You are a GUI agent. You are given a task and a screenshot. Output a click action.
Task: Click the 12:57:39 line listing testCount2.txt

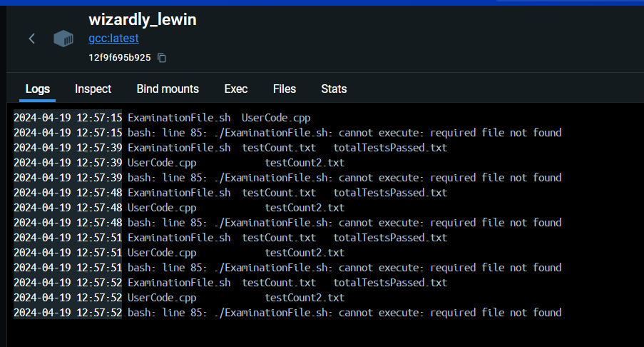pos(236,163)
